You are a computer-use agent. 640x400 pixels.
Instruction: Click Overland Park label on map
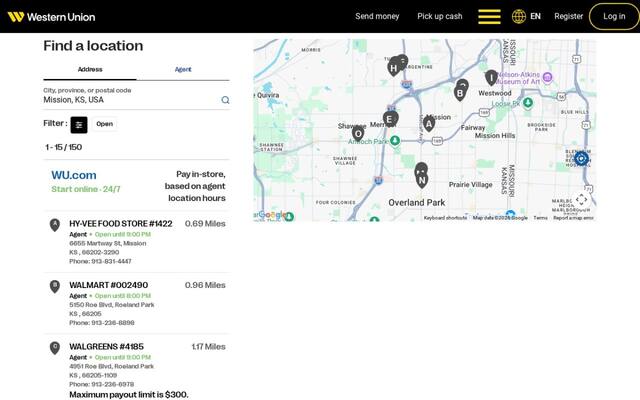[x=417, y=203]
